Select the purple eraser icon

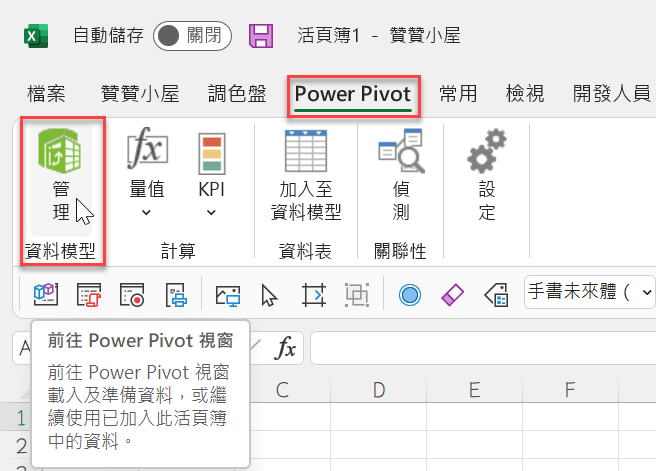452,295
